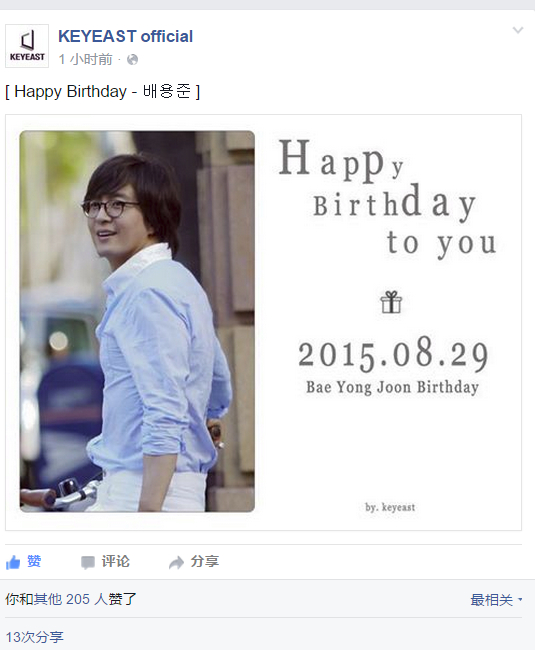Click the public globe privacy icon

pyautogui.click(x=133, y=60)
